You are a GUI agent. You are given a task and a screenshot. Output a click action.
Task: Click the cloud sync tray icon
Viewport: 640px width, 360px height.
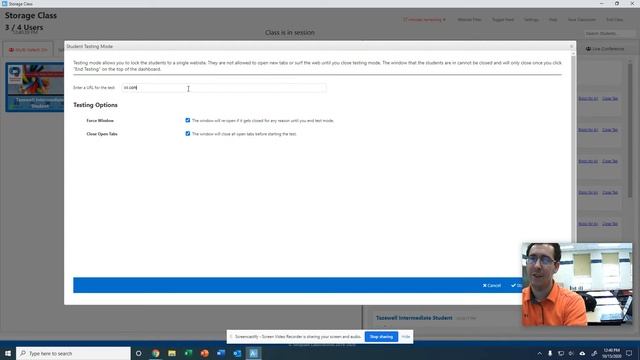(x=582, y=353)
